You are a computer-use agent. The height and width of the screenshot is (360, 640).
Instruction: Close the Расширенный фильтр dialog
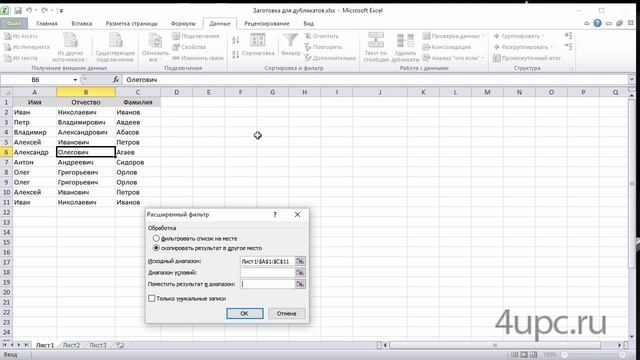[297, 214]
